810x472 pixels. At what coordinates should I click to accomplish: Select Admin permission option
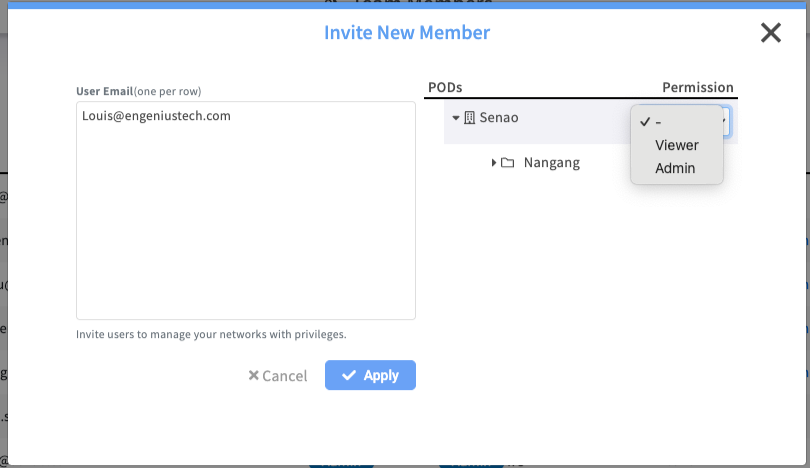point(675,168)
